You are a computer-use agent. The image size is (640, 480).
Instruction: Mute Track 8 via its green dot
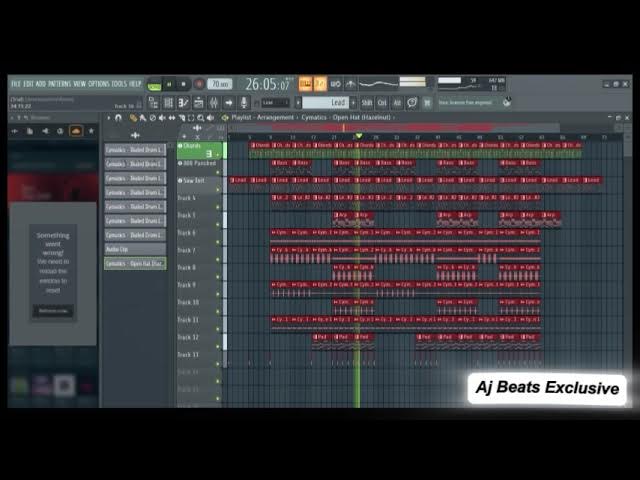click(x=218, y=277)
